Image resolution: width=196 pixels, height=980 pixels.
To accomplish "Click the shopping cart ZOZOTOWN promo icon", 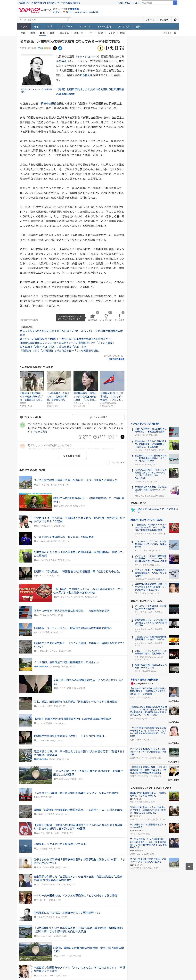I will (64, 12).
